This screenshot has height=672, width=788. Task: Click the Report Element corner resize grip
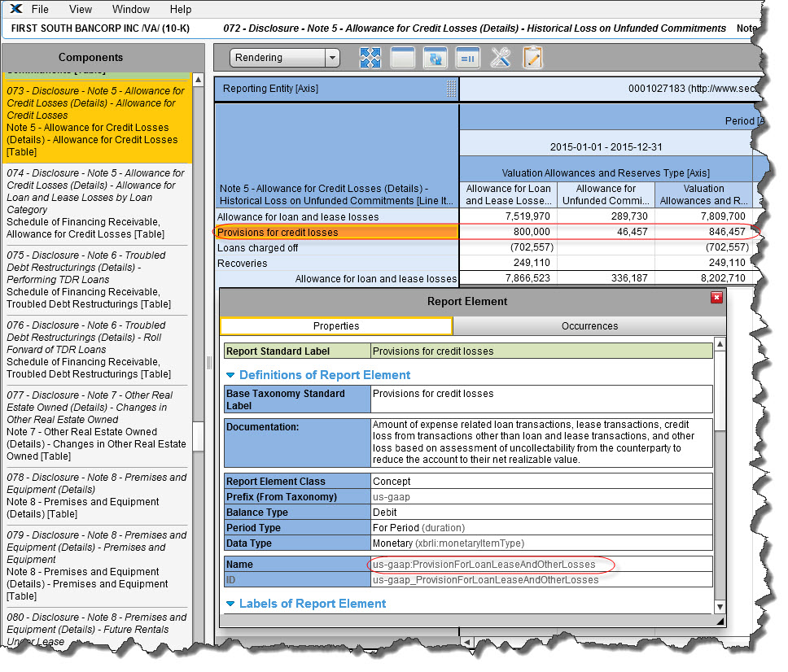pyautogui.click(x=720, y=622)
